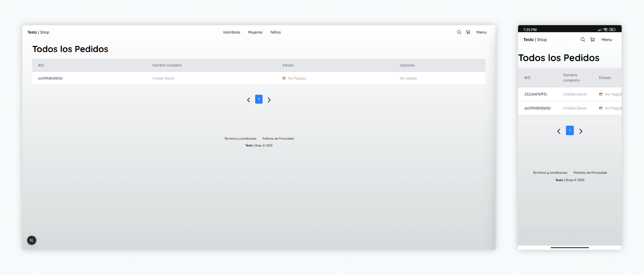This screenshot has width=644, height=275.
Task: Open search in the mobile view header
Action: (583, 40)
